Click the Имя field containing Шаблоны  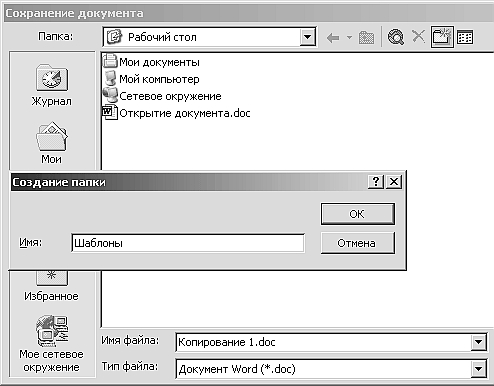click(x=188, y=243)
